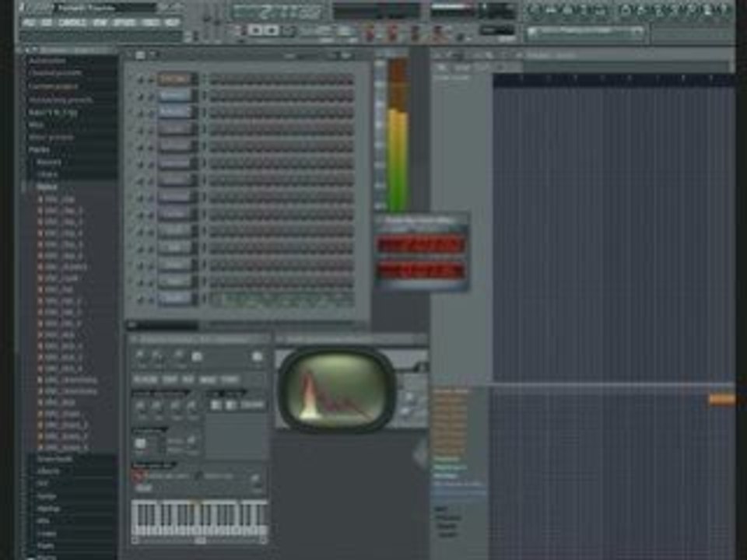The height and width of the screenshot is (560, 747).
Task: Click the upper red CPU monitor display
Action: pos(421,245)
